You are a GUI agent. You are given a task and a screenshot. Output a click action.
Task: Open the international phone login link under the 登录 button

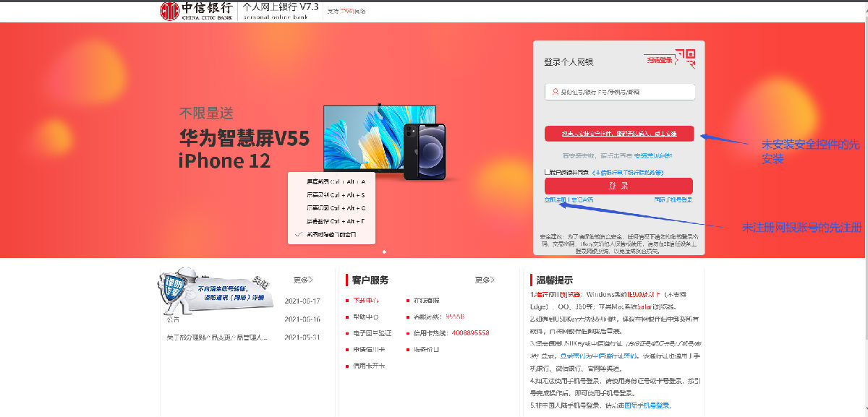673,199
